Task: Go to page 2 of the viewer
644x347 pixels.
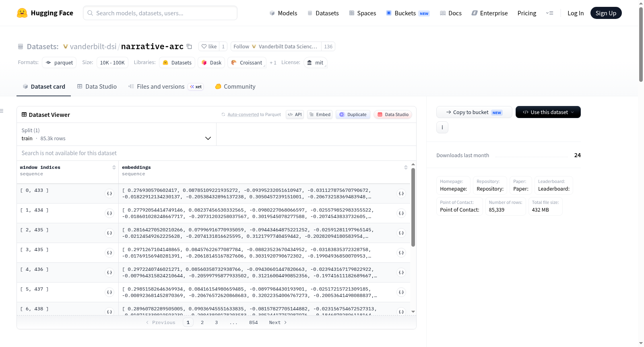Action: point(202,322)
